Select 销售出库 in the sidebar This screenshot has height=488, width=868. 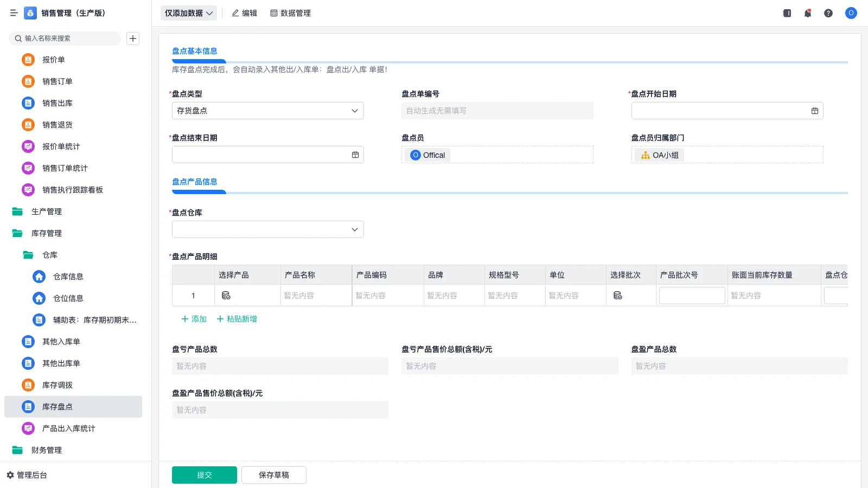click(57, 103)
